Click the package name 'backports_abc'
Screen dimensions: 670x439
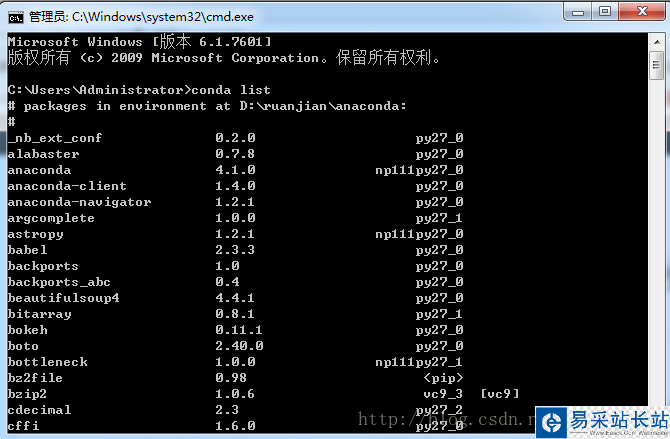59,282
